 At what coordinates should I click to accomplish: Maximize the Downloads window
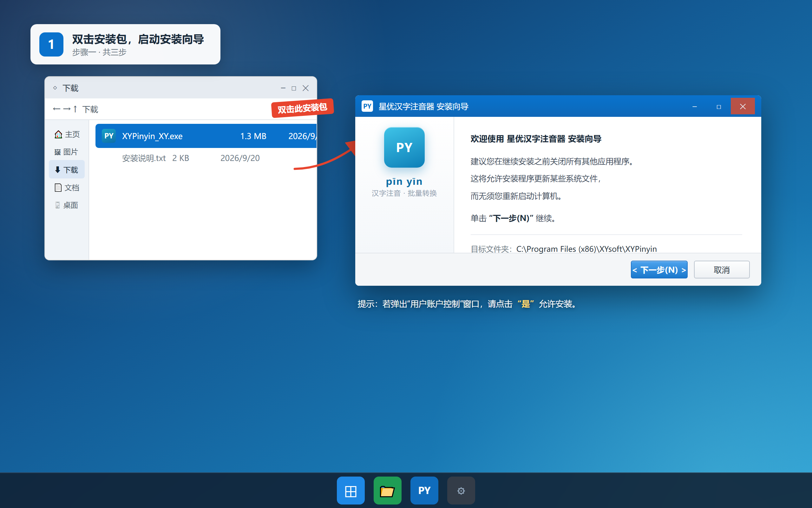point(294,88)
